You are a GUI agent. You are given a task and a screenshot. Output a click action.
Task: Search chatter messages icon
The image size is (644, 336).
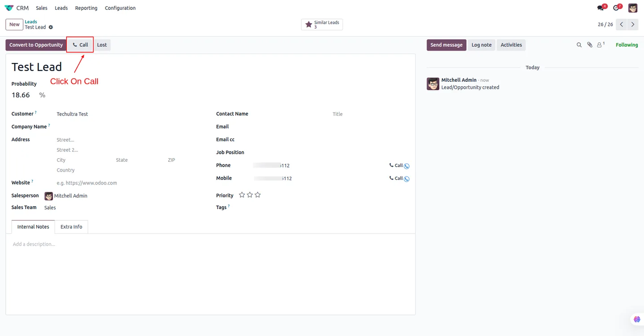click(579, 45)
